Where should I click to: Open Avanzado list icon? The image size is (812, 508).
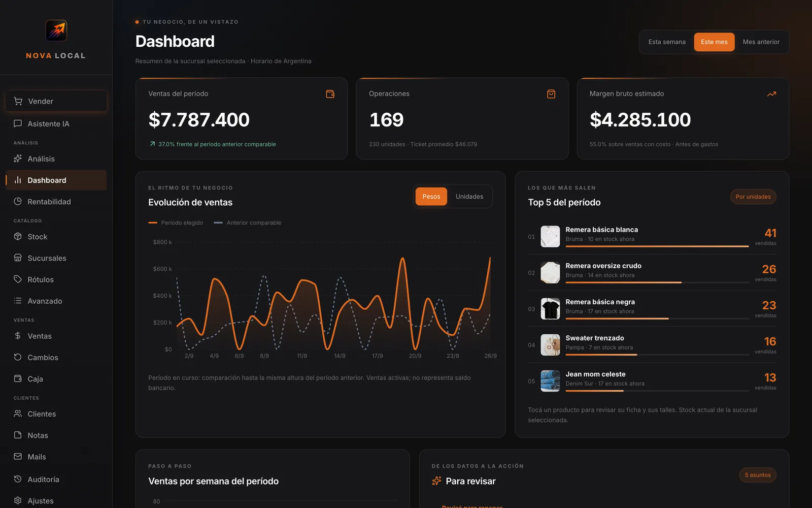(x=18, y=301)
